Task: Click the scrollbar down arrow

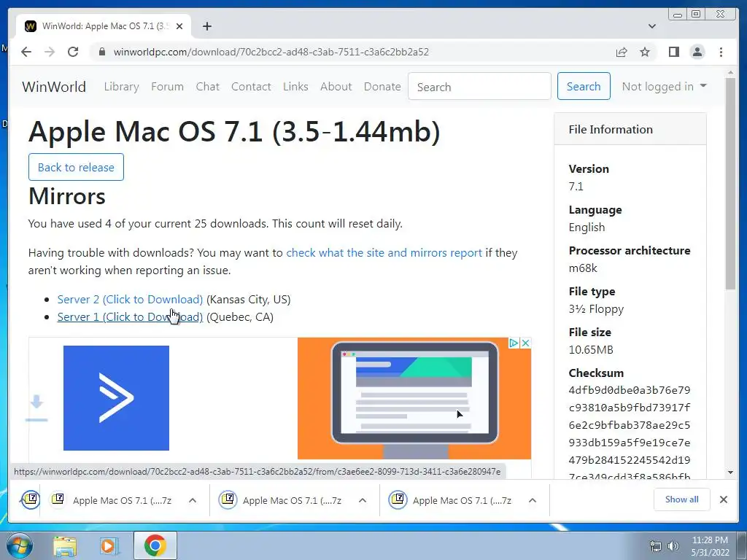Action: click(x=731, y=472)
